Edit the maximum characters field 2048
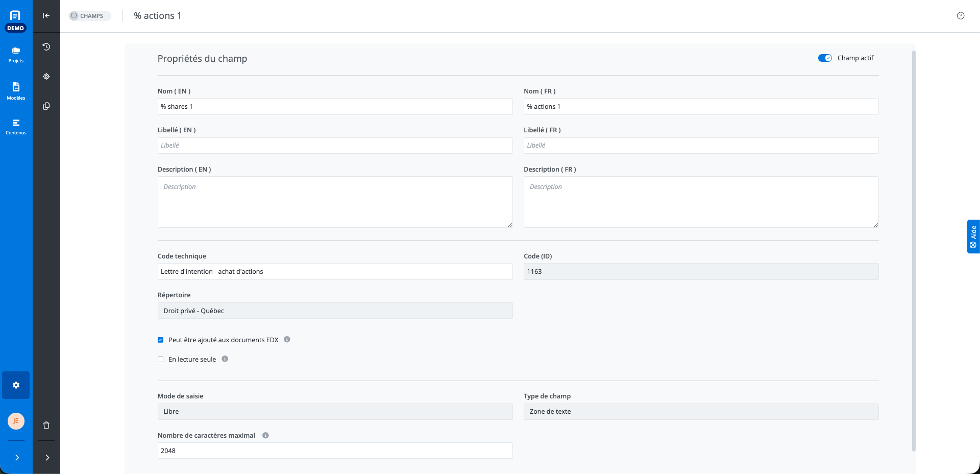The height and width of the screenshot is (474, 980). click(x=335, y=451)
